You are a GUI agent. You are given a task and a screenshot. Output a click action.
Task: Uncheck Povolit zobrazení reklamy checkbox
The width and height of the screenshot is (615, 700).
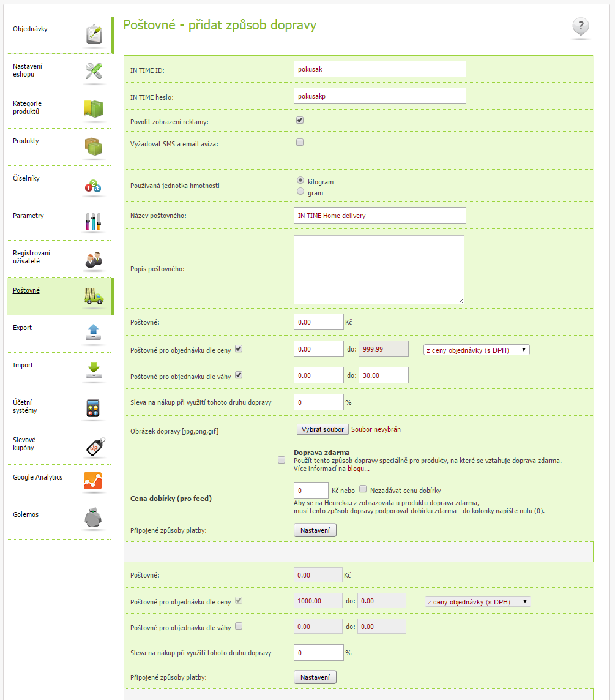point(300,120)
